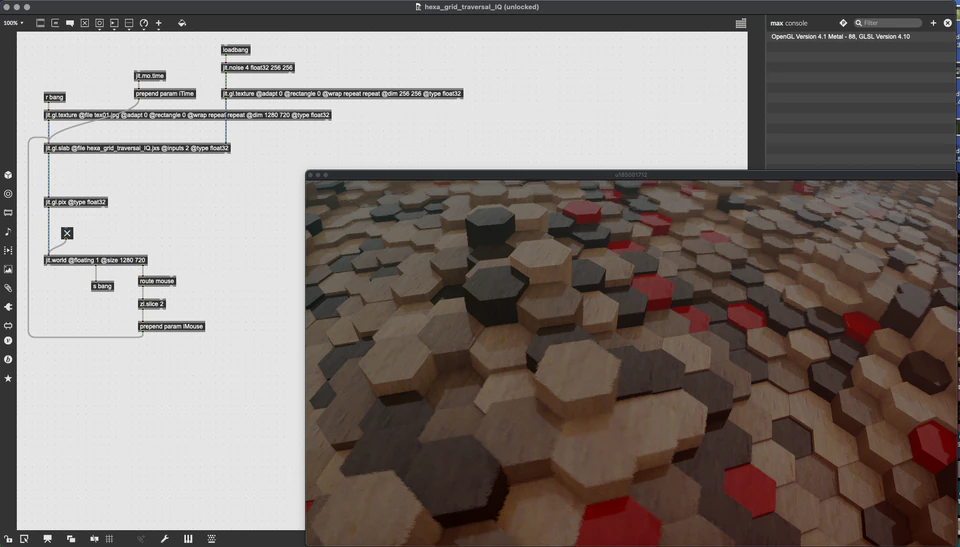Select the s bang object

click(102, 286)
